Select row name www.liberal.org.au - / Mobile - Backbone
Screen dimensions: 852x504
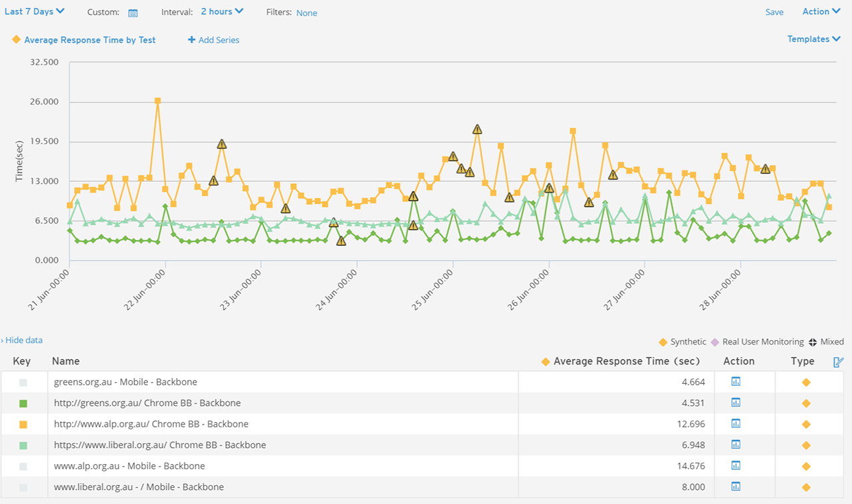139,487
